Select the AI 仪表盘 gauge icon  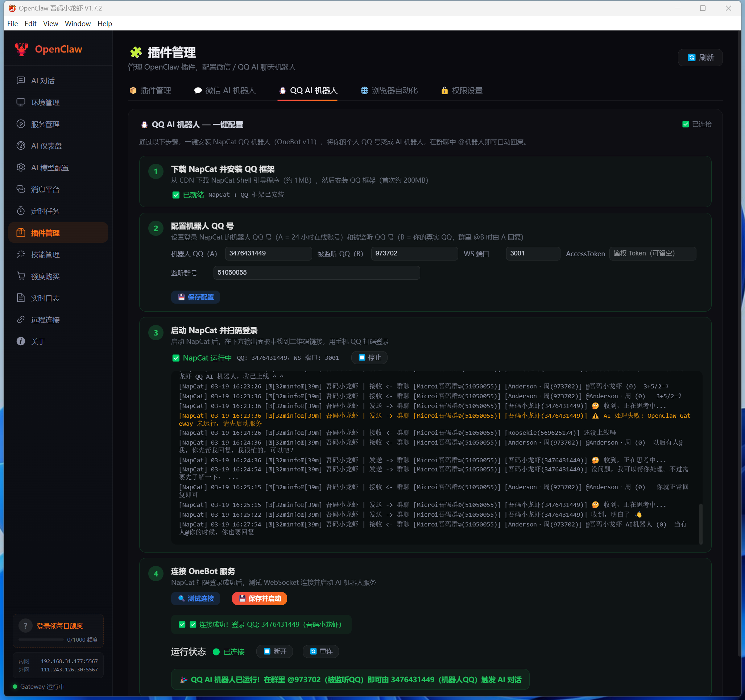click(21, 146)
